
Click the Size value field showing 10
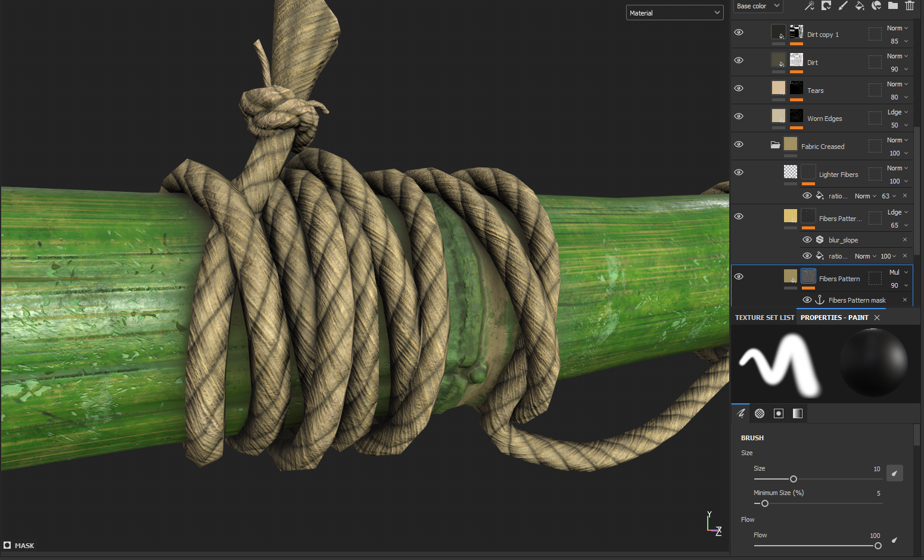click(x=876, y=469)
